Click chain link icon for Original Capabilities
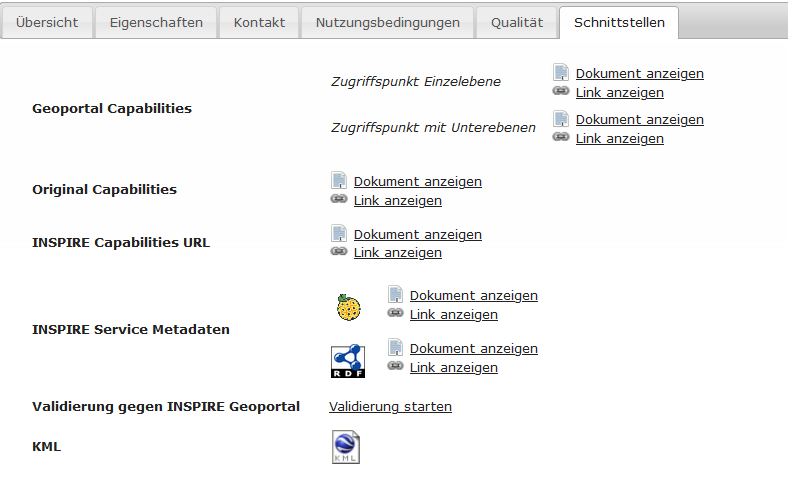This screenshot has height=480, width=788. 339,199
